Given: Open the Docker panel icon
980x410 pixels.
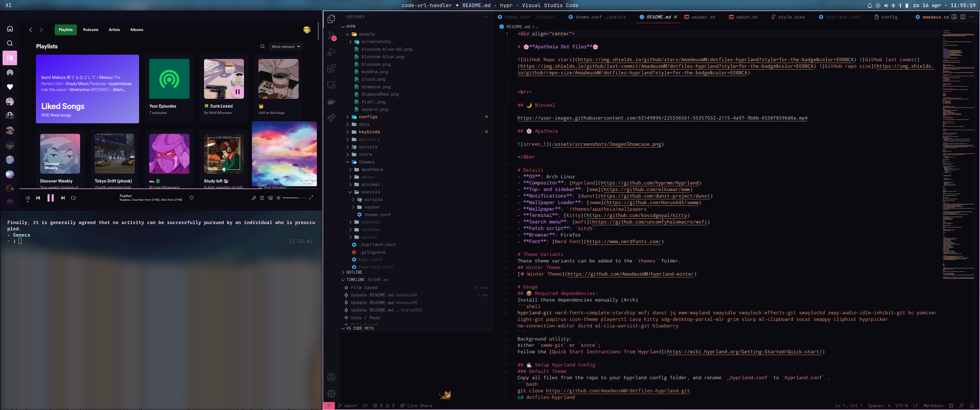Looking at the screenshot, I should 331,101.
